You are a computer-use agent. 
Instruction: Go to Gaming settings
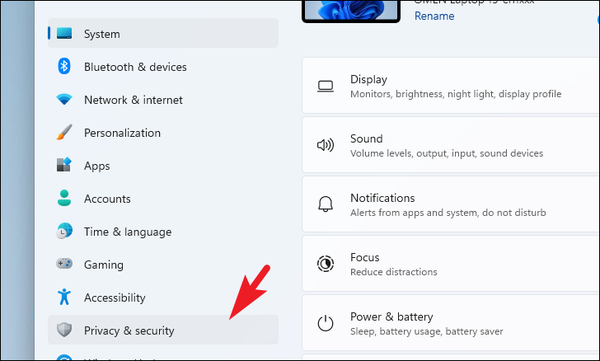click(163, 264)
